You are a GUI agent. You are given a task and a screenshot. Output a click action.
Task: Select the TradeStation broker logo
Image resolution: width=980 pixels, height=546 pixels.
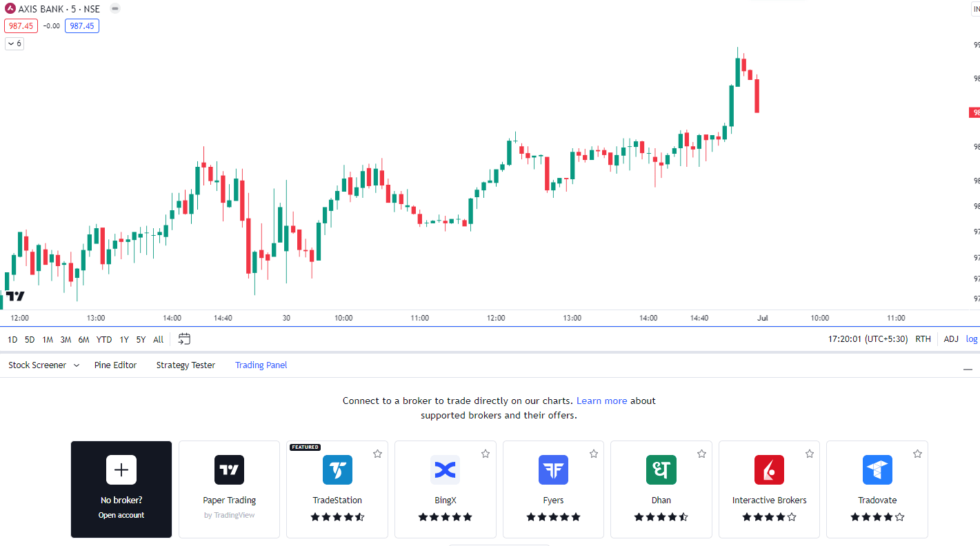337,470
